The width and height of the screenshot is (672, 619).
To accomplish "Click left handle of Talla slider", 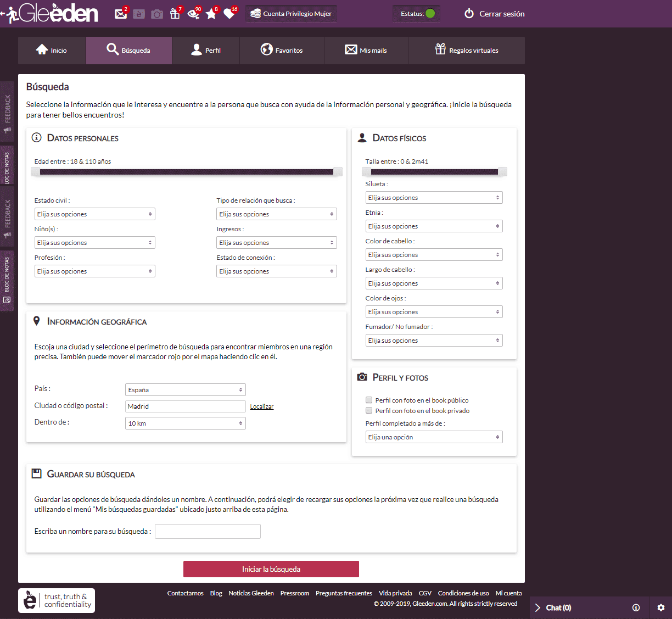I will pos(367,172).
